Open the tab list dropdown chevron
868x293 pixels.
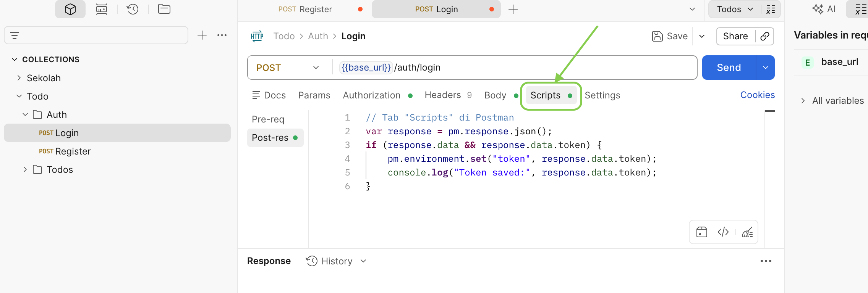coord(692,9)
